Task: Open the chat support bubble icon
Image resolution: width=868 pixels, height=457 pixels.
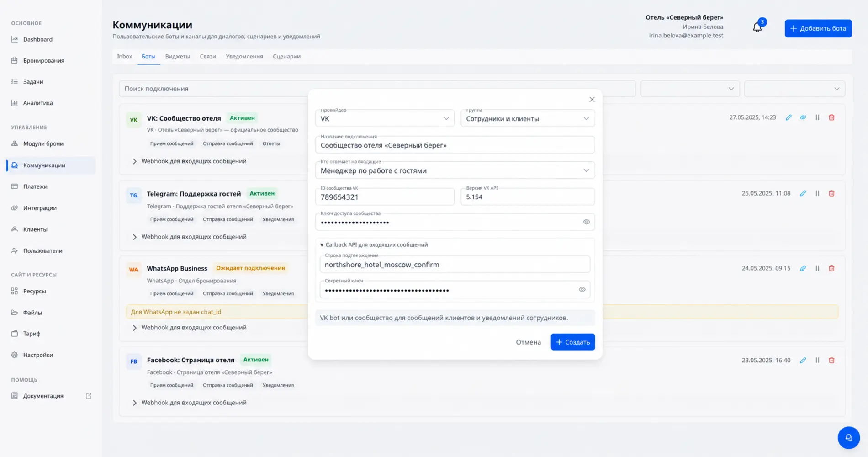Action: click(848, 437)
